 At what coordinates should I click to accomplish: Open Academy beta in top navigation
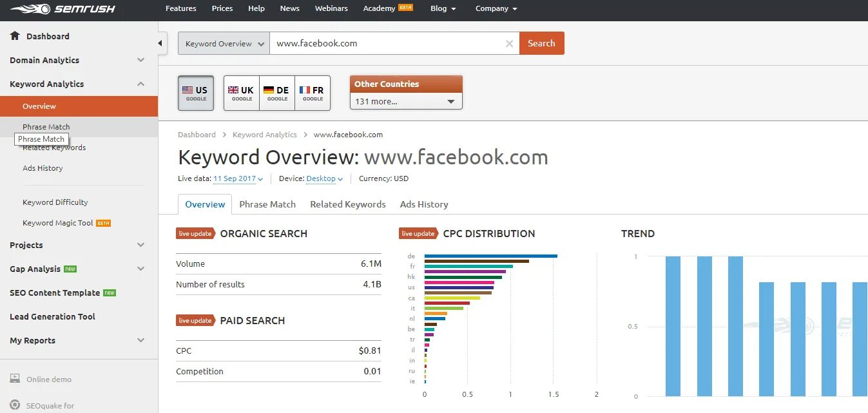pos(388,8)
